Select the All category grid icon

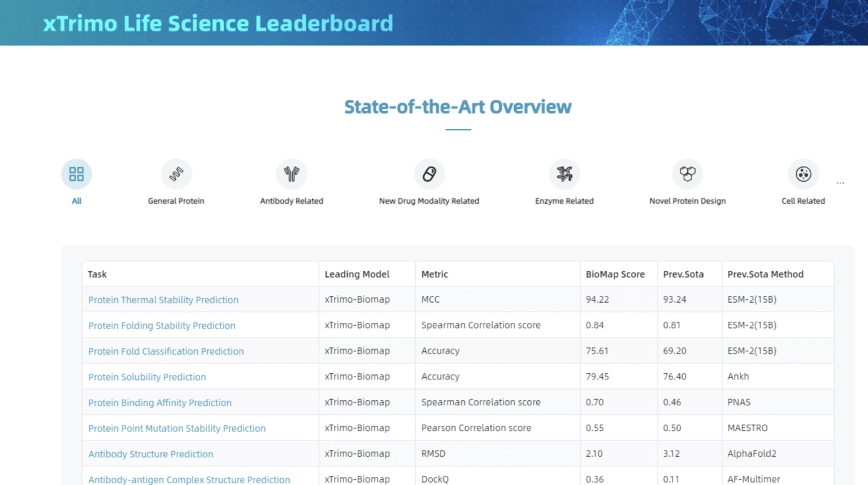76,174
